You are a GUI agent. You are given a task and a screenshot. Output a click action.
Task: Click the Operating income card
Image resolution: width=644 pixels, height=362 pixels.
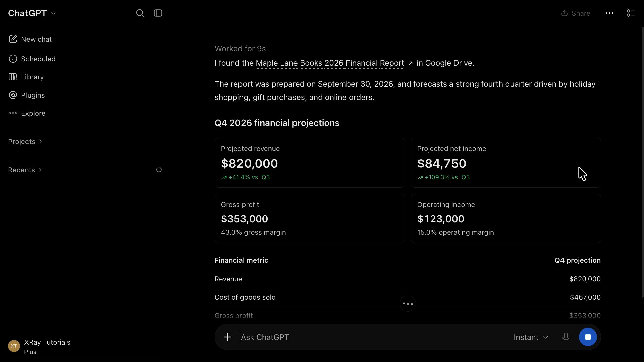pos(506,218)
